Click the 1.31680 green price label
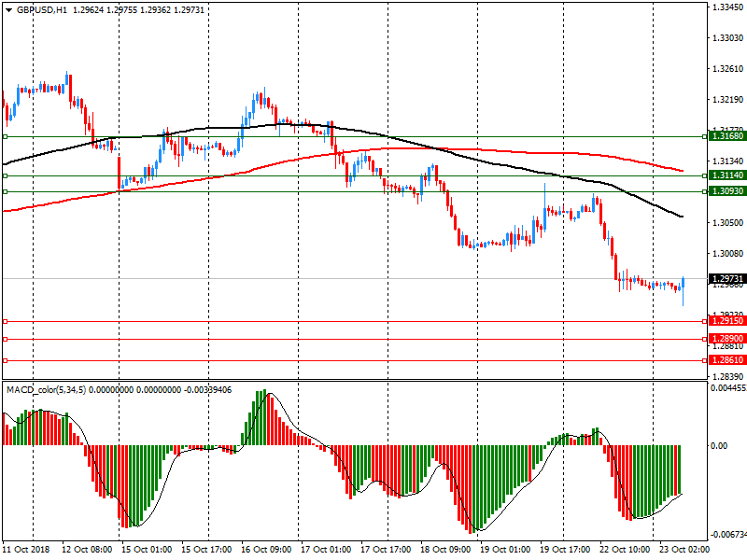 (726, 136)
